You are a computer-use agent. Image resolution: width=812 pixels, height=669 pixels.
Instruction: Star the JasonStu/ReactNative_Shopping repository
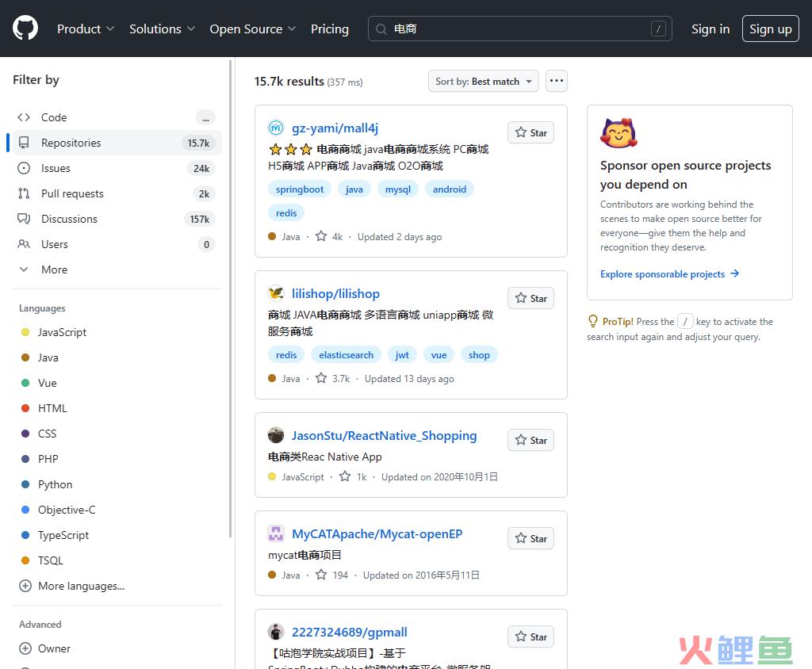(x=530, y=441)
